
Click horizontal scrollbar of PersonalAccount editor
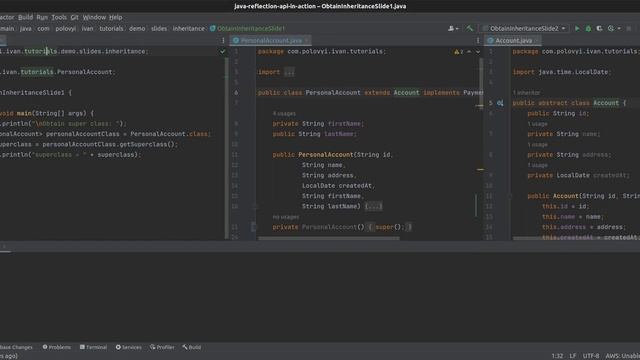pos(329,238)
